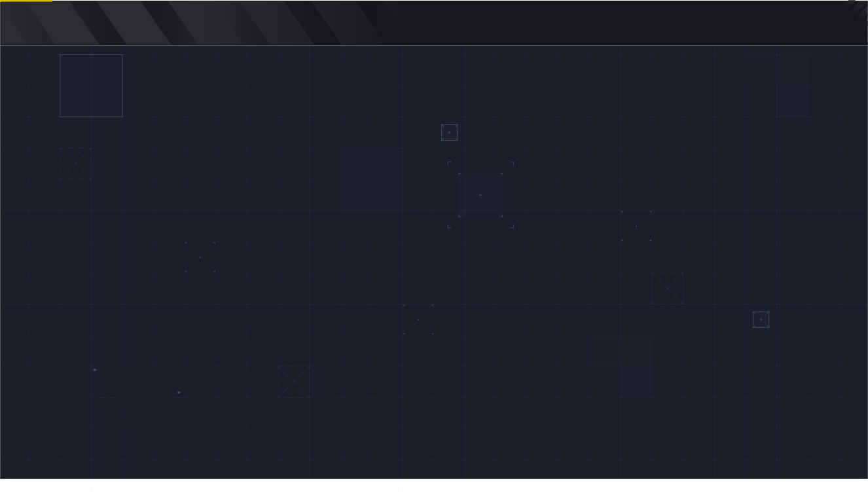Click the faint shaded square in the top-right grid area
This screenshot has width=868, height=504.
[760, 71]
